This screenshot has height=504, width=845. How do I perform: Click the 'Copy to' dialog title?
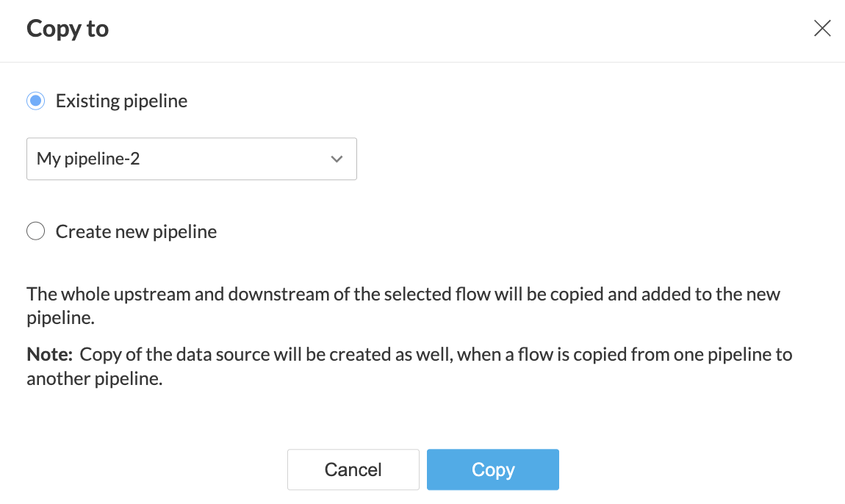click(x=68, y=29)
